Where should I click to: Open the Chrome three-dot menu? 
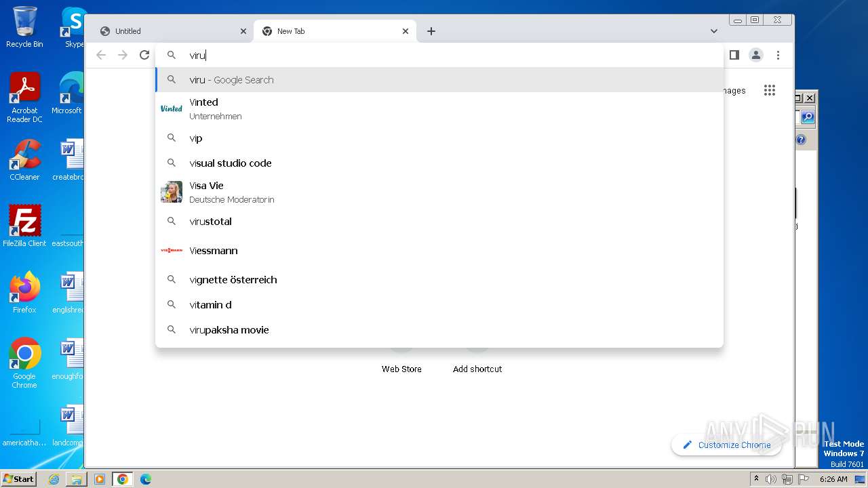pyautogui.click(x=778, y=55)
